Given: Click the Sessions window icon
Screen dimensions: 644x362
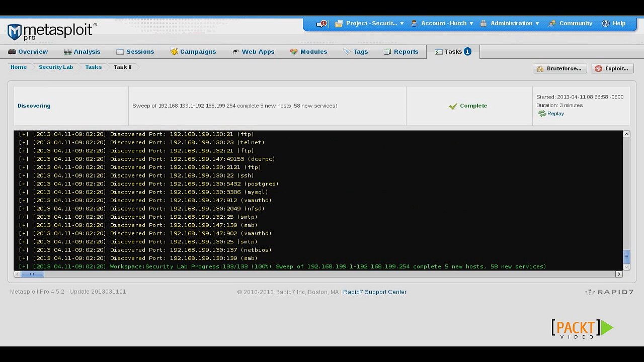Looking at the screenshot, I should point(120,52).
